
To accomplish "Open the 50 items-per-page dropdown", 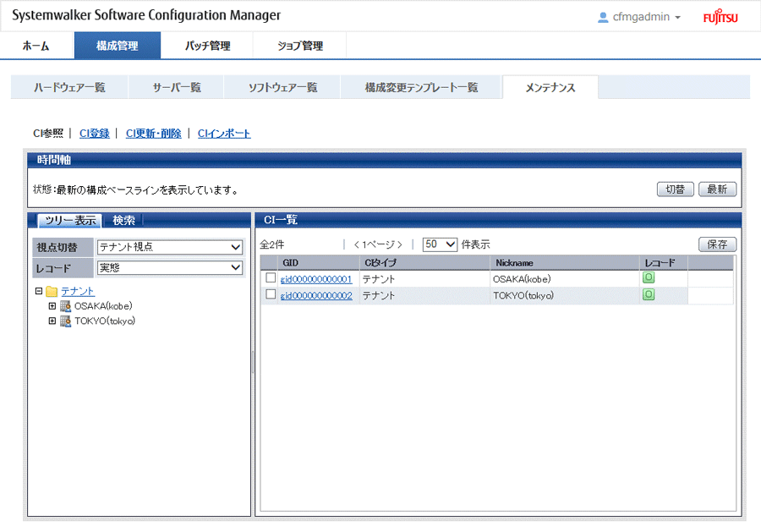I will tap(440, 244).
